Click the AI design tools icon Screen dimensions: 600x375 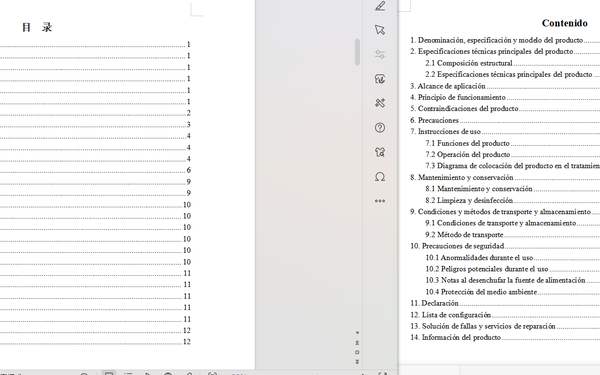pyautogui.click(x=380, y=103)
